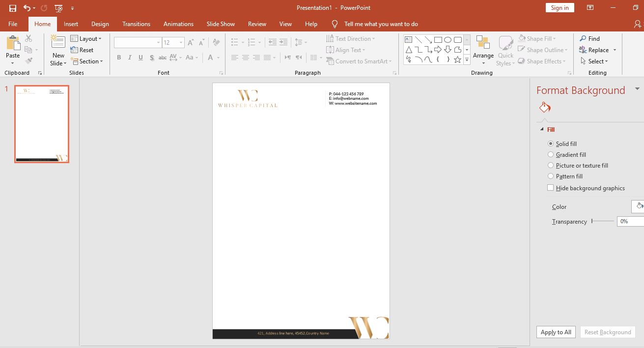
Task: Switch to the Review tab
Action: click(x=257, y=24)
